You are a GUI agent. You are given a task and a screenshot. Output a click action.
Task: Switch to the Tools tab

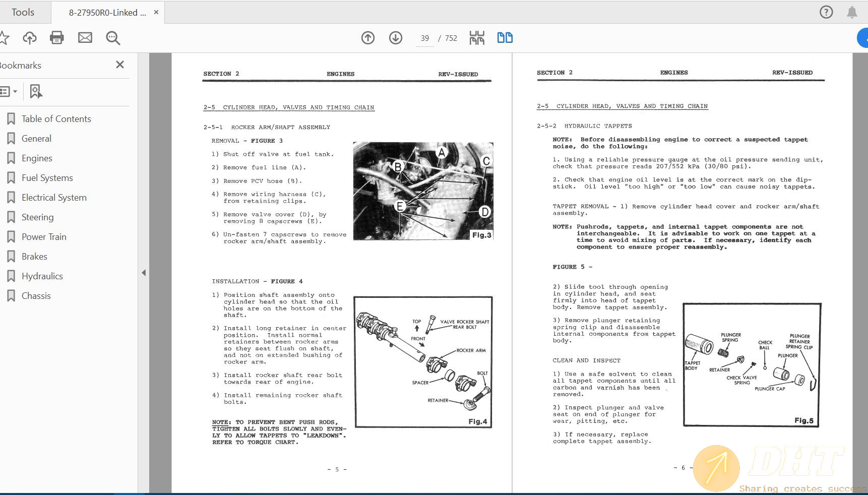23,12
